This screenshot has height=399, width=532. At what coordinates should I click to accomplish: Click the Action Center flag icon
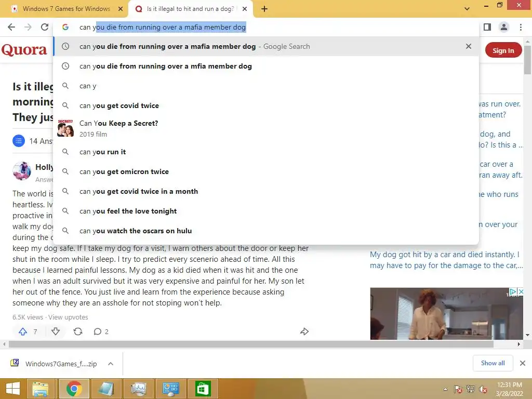click(458, 389)
